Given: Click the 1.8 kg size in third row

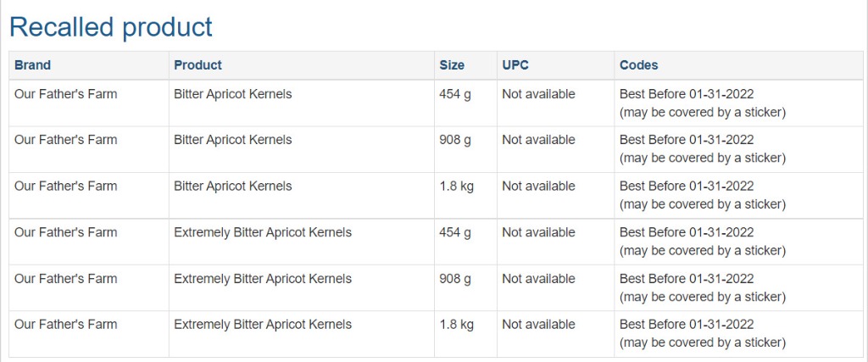Looking at the screenshot, I should [457, 187].
